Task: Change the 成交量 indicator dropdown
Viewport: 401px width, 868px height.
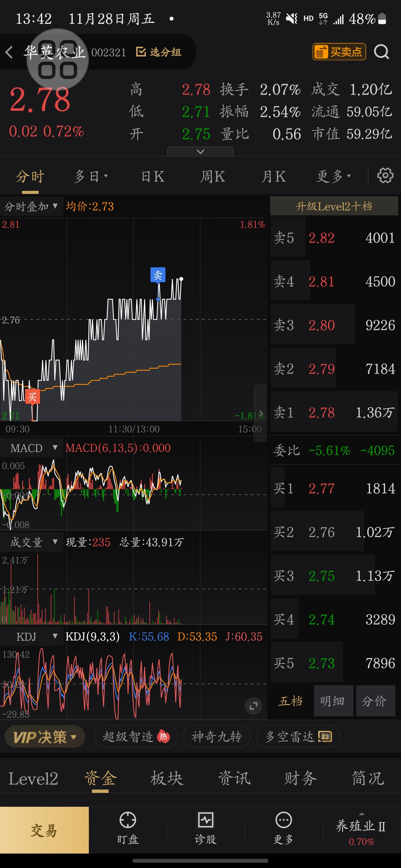Action: click(31, 542)
